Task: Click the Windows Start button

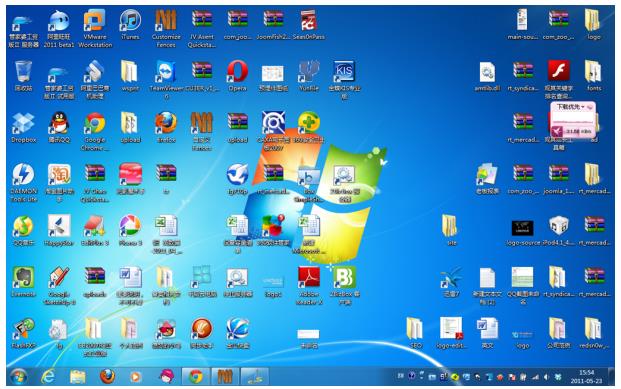Action: pos(19,376)
